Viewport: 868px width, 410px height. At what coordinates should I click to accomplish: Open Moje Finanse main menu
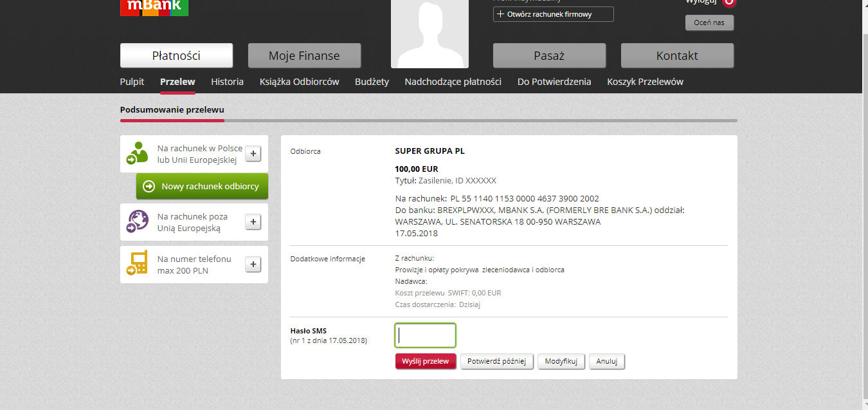tap(304, 56)
